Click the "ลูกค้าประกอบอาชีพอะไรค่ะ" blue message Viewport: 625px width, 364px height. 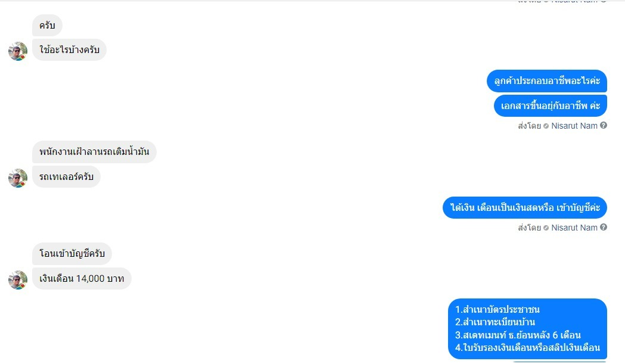coord(547,81)
